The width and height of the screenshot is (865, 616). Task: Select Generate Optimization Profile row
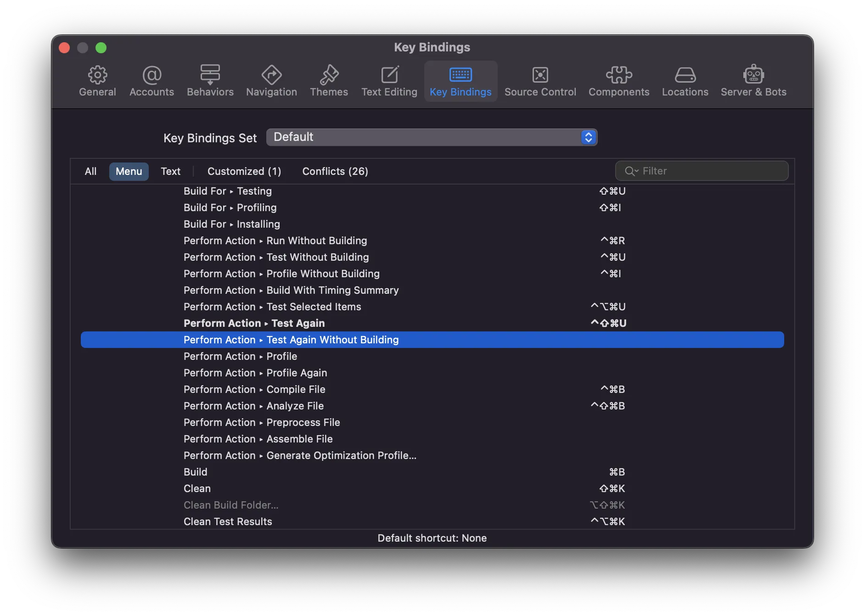coord(432,455)
